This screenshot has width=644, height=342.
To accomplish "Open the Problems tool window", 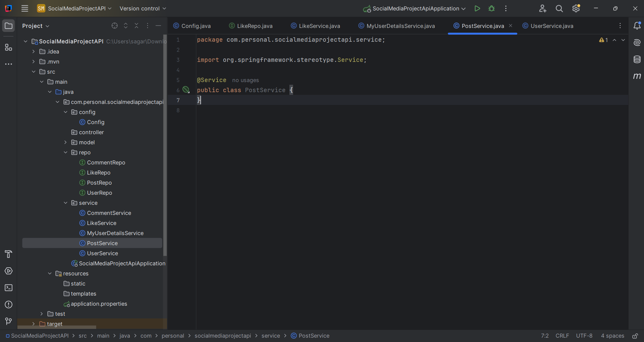I will click(x=8, y=305).
